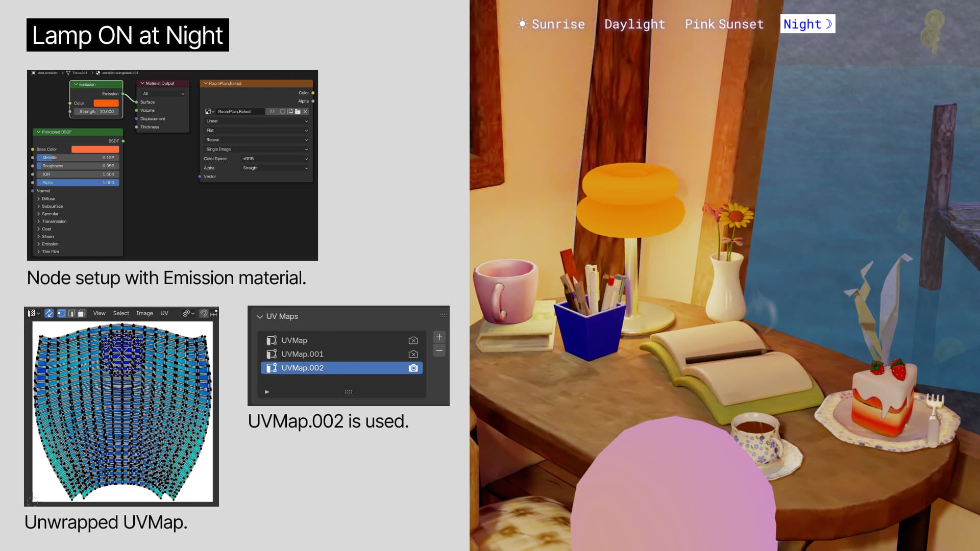This screenshot has width=980, height=551.
Task: Collapse the UV Maps panel
Action: pos(260,316)
